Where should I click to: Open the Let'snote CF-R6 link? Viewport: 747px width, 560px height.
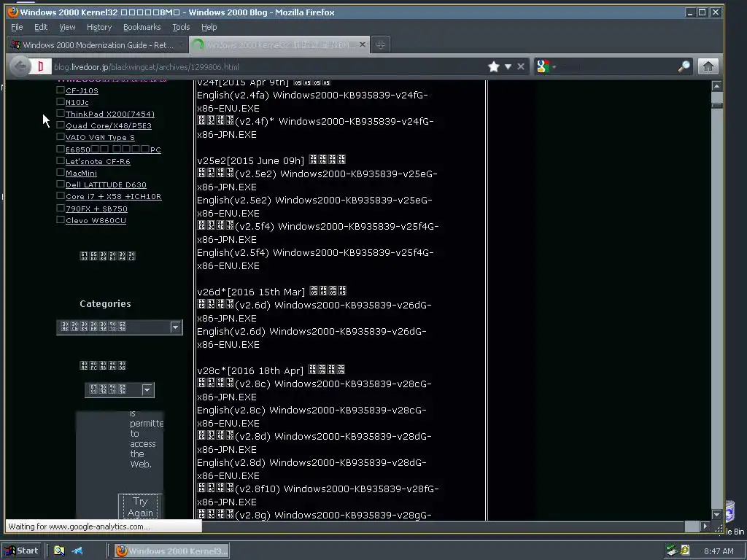coord(98,161)
